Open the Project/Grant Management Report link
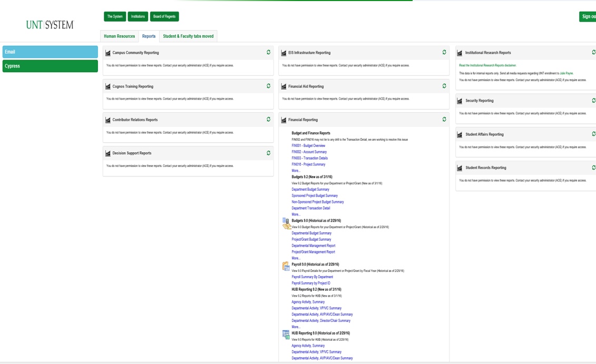The width and height of the screenshot is (596, 364). pyautogui.click(x=313, y=252)
